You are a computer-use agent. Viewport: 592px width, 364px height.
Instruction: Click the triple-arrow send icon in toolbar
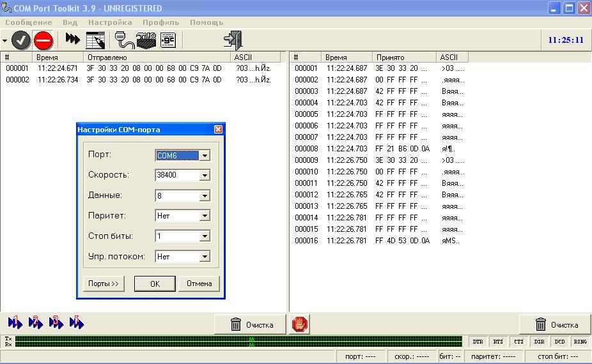(72, 38)
